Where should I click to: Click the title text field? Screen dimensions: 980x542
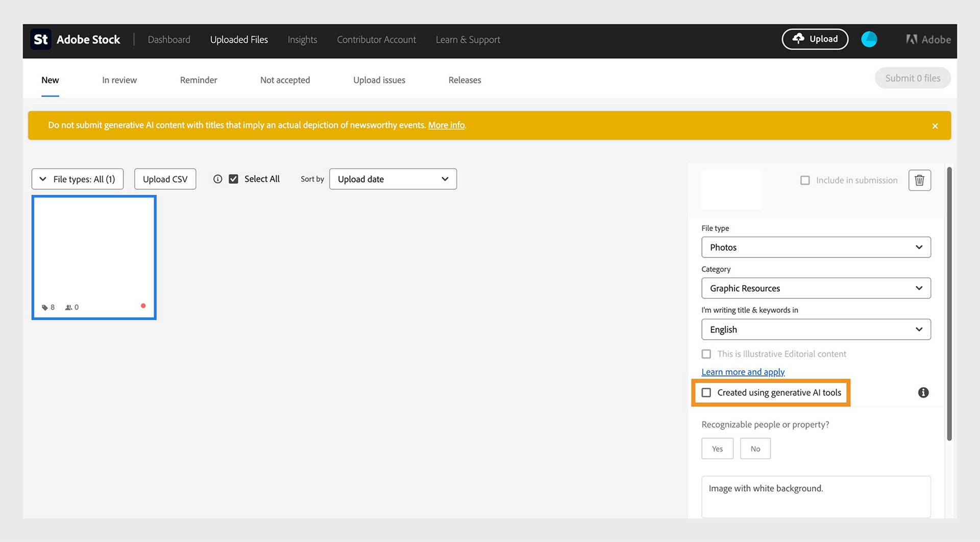tap(816, 497)
